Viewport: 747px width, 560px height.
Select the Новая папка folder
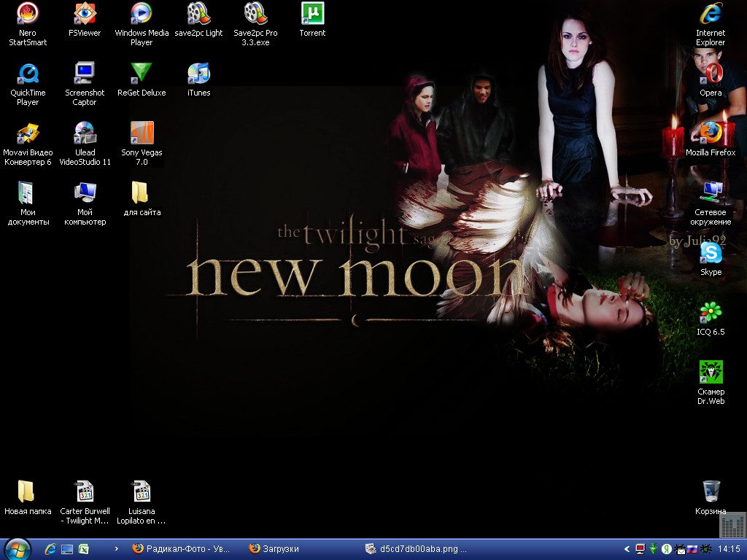click(x=28, y=498)
